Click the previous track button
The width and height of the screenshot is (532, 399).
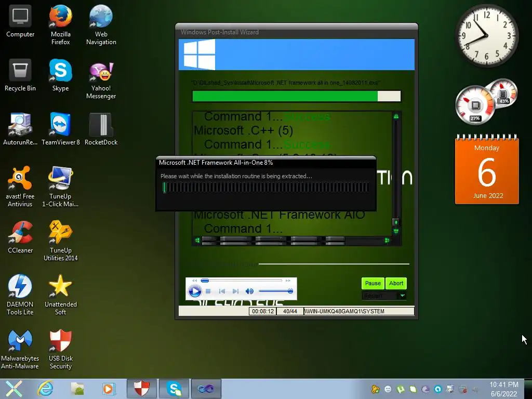click(222, 291)
